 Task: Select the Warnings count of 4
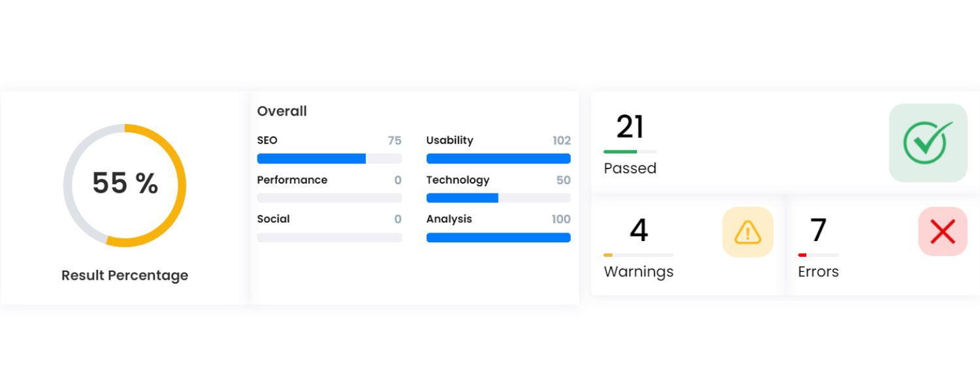pos(638,231)
